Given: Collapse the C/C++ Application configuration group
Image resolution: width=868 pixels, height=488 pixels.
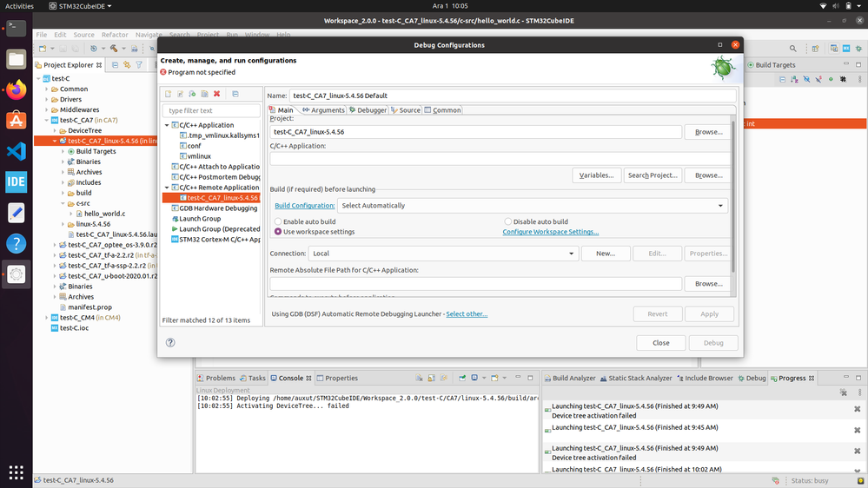Looking at the screenshot, I should pyautogui.click(x=167, y=125).
